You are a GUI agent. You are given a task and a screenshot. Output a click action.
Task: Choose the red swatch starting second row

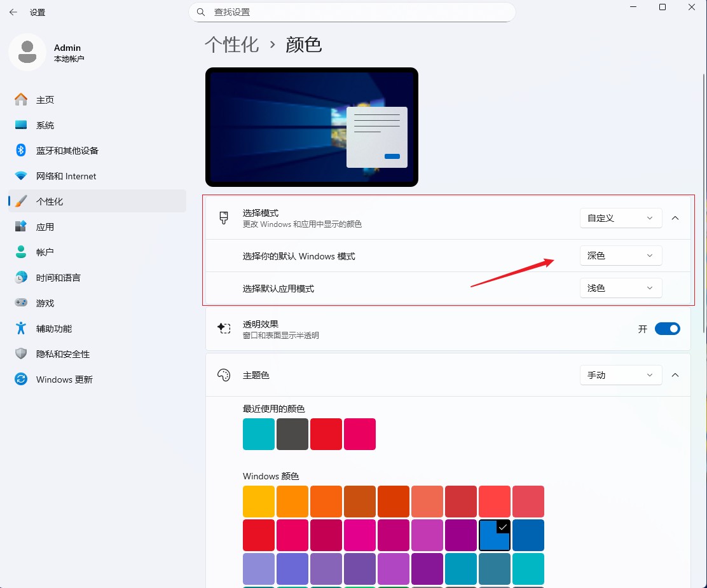click(258, 535)
